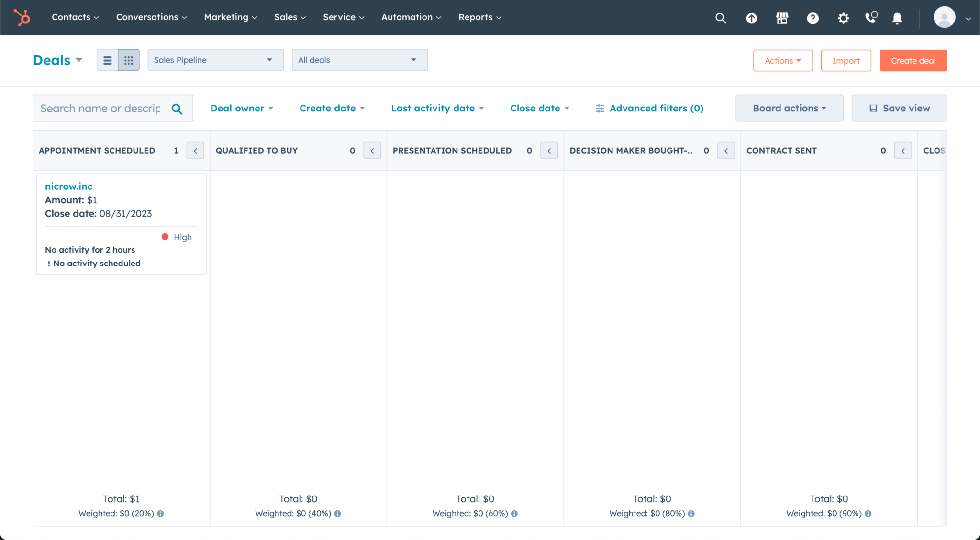Open the Sales Pipeline dropdown
The height and width of the screenshot is (540, 980).
click(x=215, y=60)
